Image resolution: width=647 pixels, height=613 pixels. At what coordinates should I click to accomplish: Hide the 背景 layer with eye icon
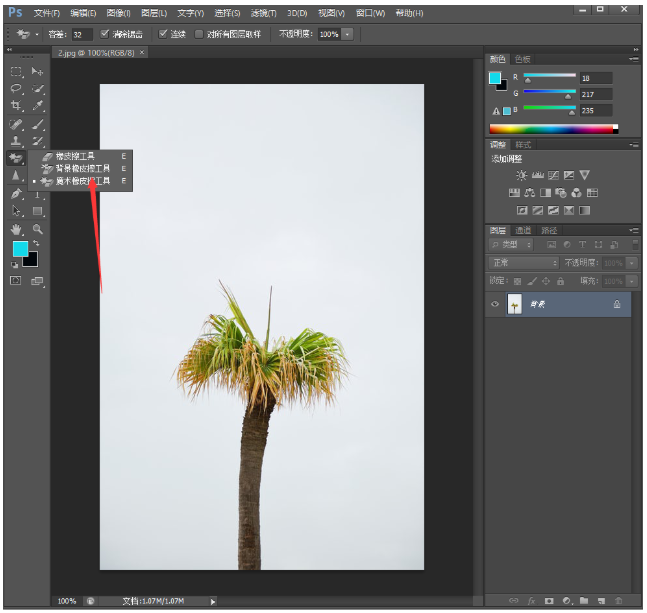point(495,304)
